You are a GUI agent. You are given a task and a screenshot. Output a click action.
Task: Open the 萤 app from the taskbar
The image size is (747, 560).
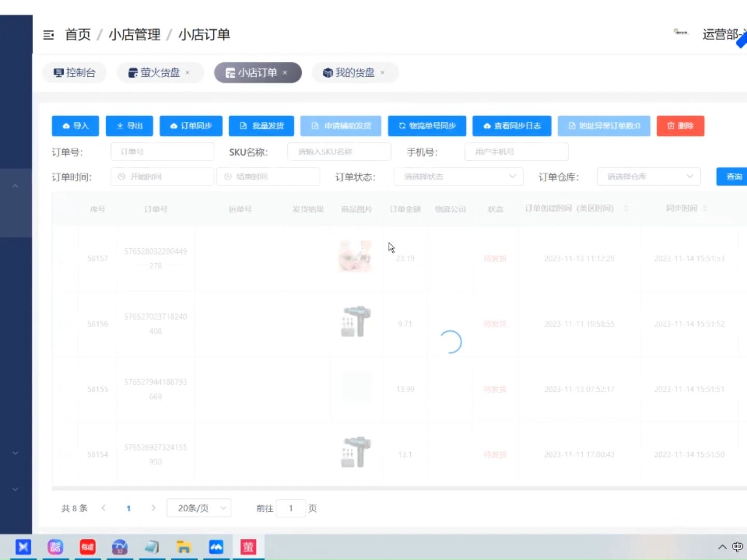point(248,547)
